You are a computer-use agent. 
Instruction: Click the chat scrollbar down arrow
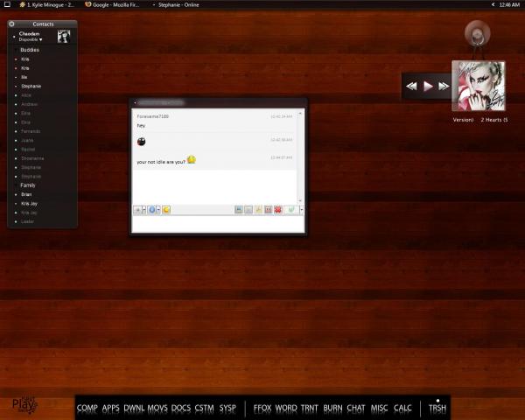(x=300, y=200)
